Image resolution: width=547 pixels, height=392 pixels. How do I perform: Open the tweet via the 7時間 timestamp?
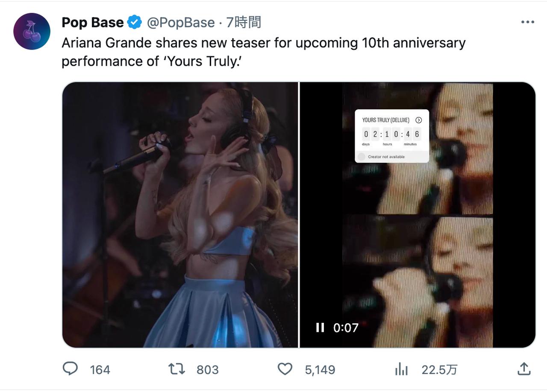click(x=243, y=22)
